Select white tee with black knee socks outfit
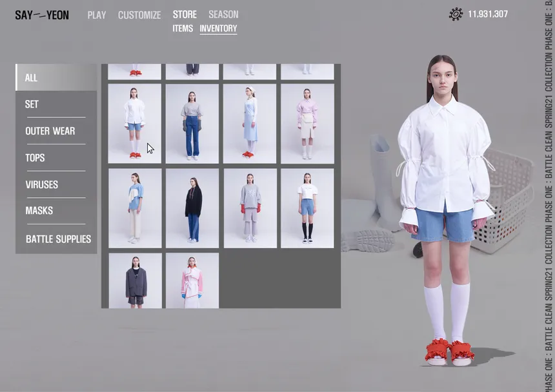Viewport: 555px width, 392px height. [307, 208]
